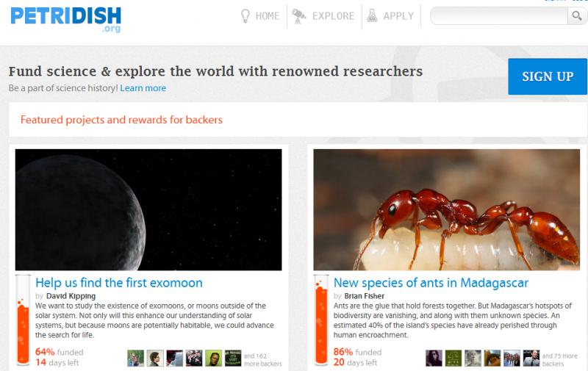The image size is (588, 371).
Task: Click the exomoon planet project image
Action: pos(148,209)
